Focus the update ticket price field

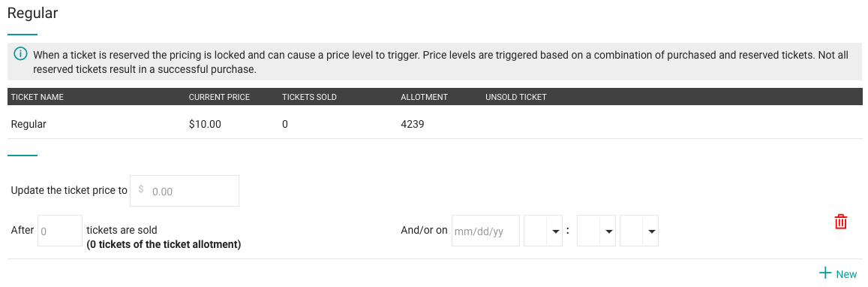185,191
